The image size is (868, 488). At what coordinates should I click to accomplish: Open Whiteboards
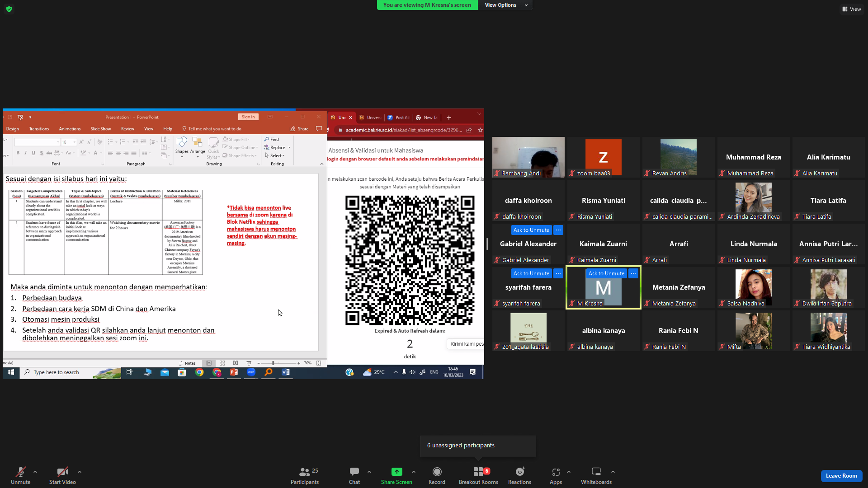tap(596, 476)
